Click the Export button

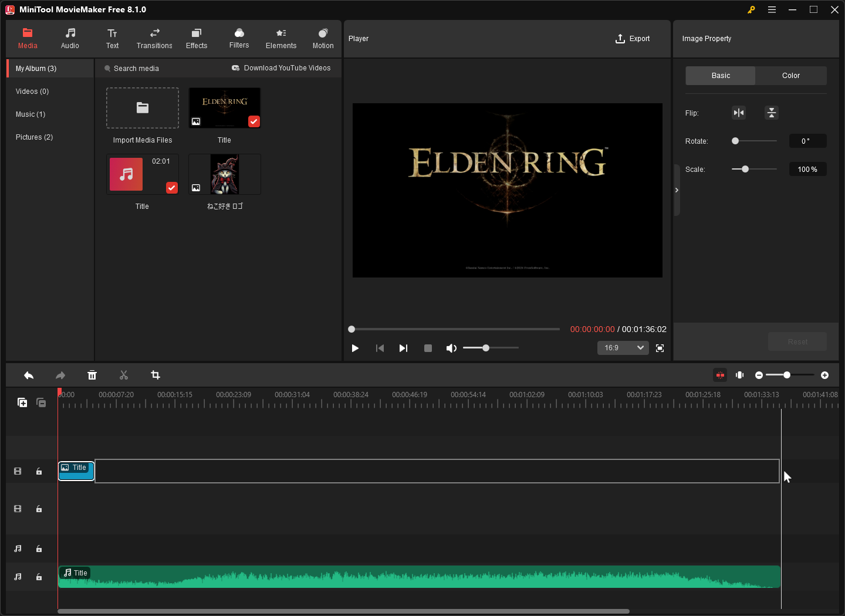pos(633,39)
